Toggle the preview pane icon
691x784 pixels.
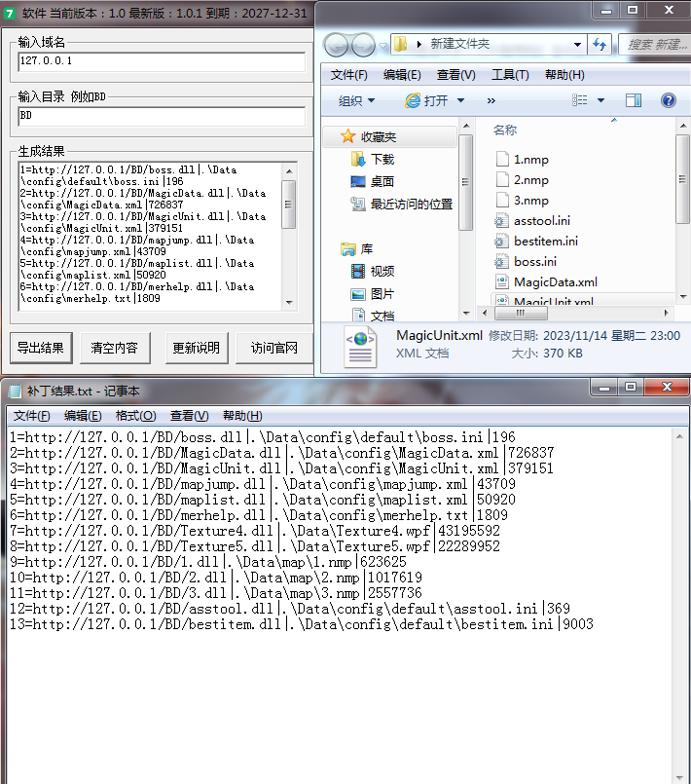point(634,100)
